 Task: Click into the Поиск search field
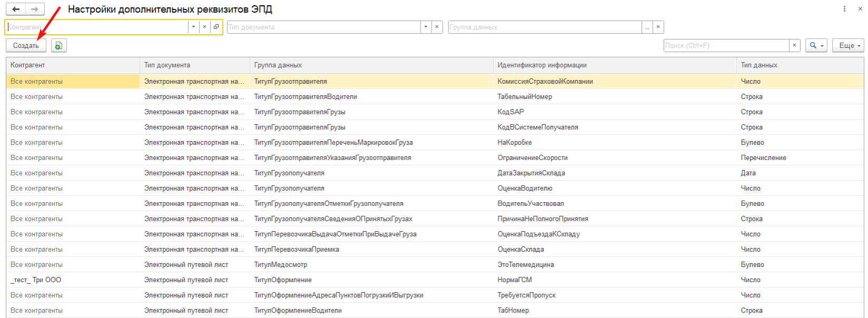pyautogui.click(x=726, y=46)
